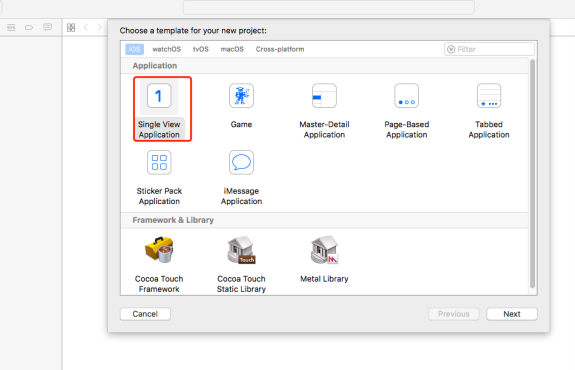Click the template list vertical scrollbar
Screen dimensions: 575x370
(x=532, y=174)
